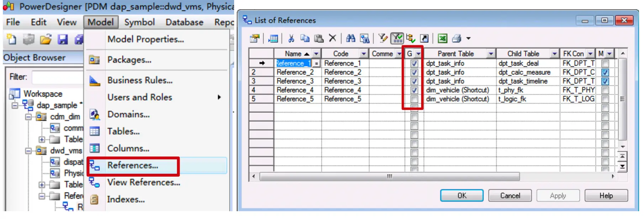Open the print options dropdown arrow
The width and height of the screenshot is (644, 219).
(469, 38)
